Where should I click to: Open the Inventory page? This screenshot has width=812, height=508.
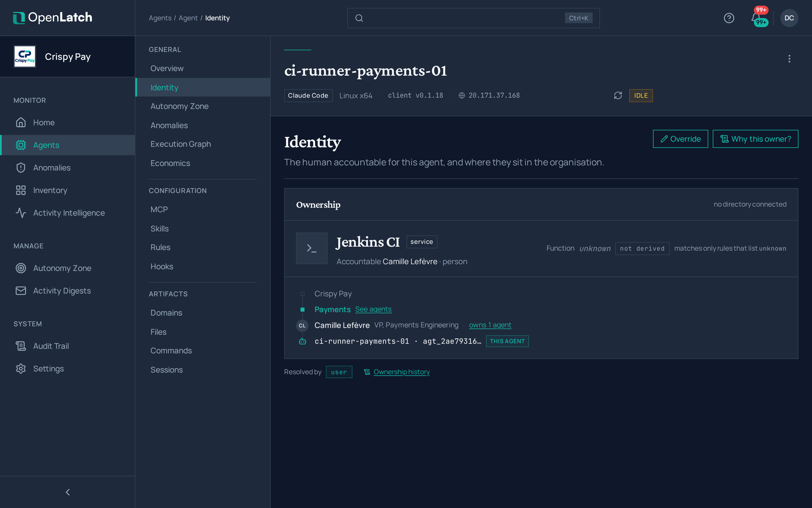(67, 190)
